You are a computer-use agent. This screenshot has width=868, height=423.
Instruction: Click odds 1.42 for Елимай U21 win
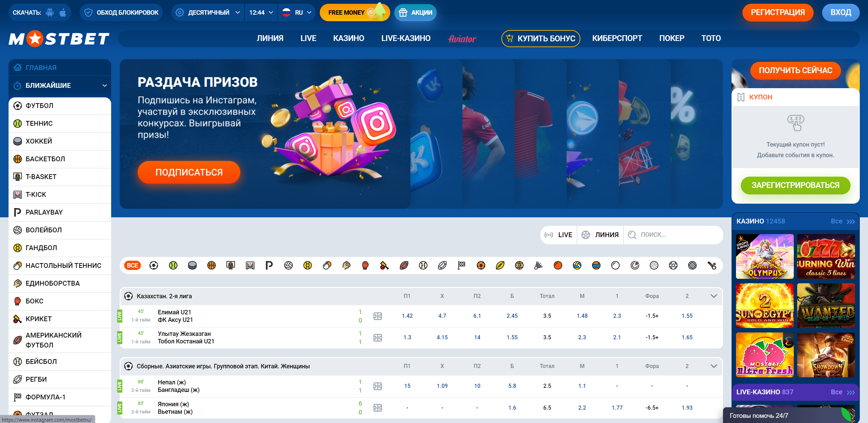(407, 316)
